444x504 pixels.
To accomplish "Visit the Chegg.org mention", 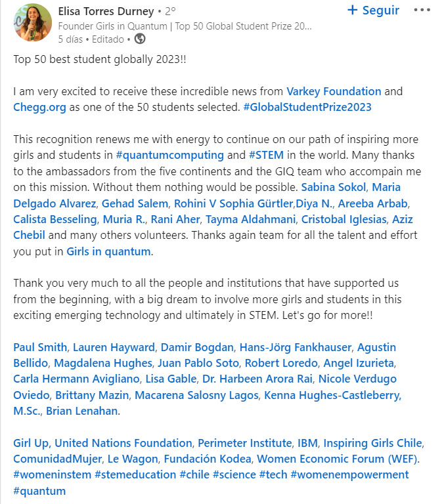I will [x=39, y=107].
